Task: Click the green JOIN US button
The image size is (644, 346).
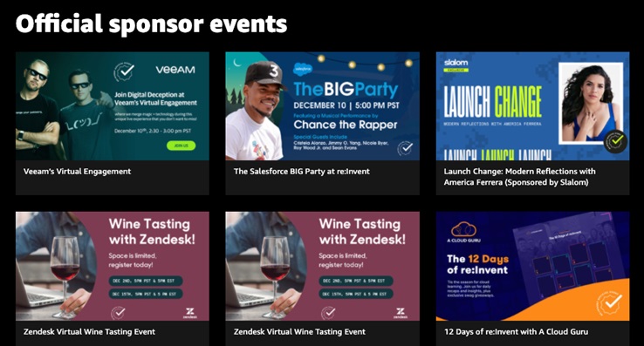Action: point(182,146)
